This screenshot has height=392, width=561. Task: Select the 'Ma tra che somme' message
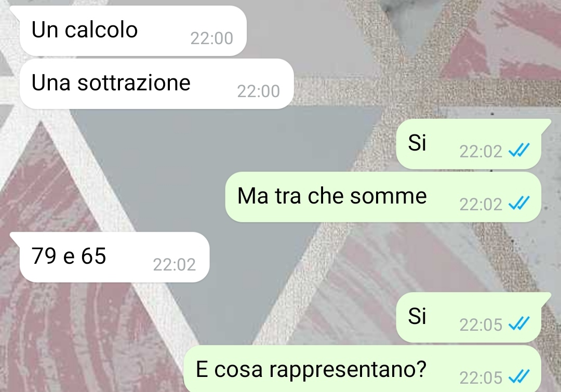[x=383, y=197]
